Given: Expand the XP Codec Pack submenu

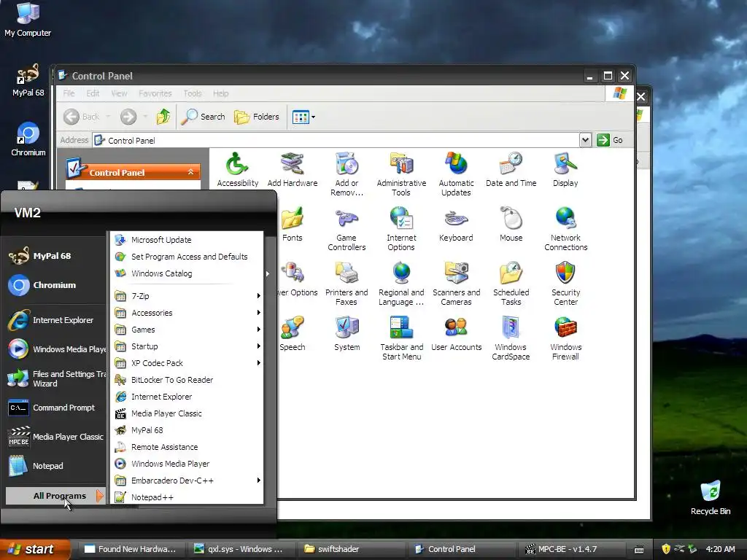Looking at the screenshot, I should pyautogui.click(x=187, y=363).
